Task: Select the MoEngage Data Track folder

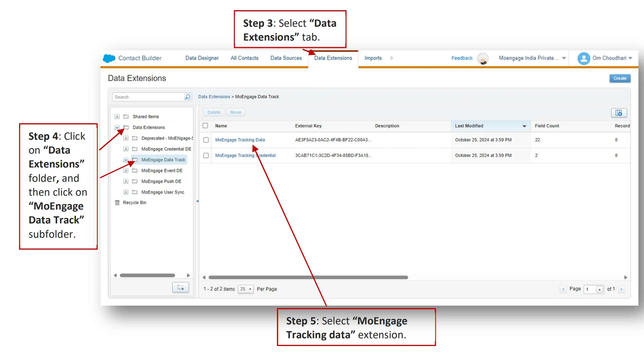Action: point(163,160)
